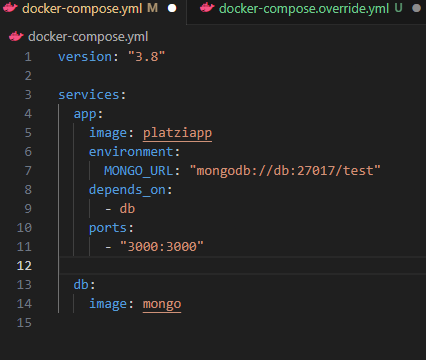Select the docker-compose.yml breadcrumb
Image resolution: width=426 pixels, height=360 pixels.
point(88,37)
